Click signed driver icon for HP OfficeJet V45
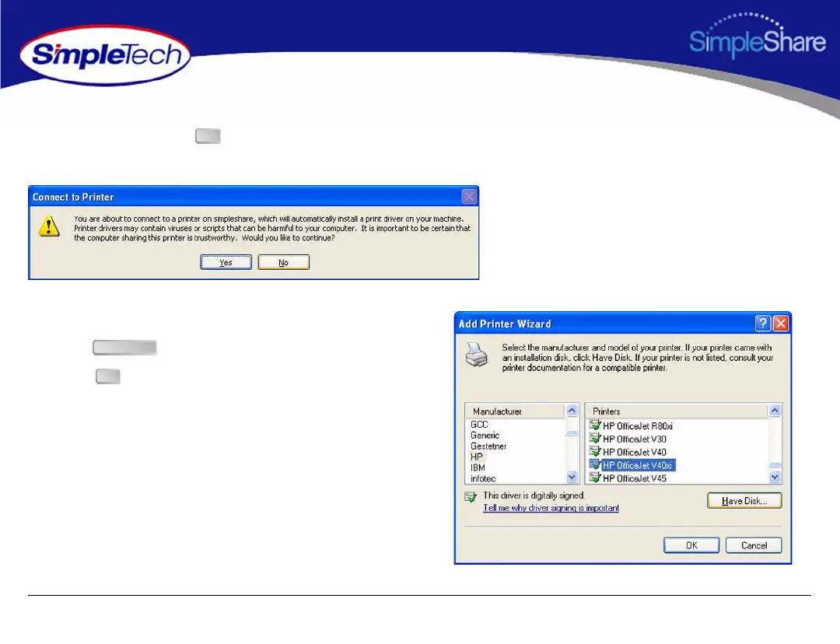The height and width of the screenshot is (644, 840). pyautogui.click(x=595, y=478)
